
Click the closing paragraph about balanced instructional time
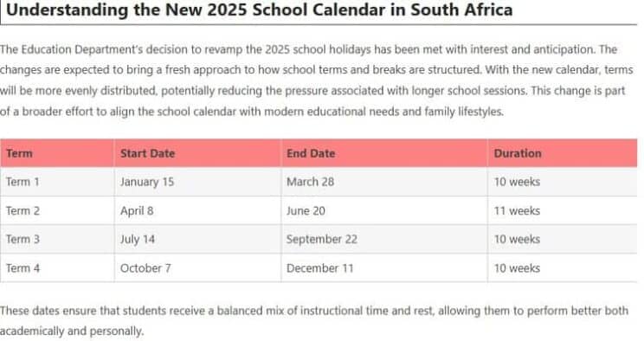pyautogui.click(x=314, y=320)
